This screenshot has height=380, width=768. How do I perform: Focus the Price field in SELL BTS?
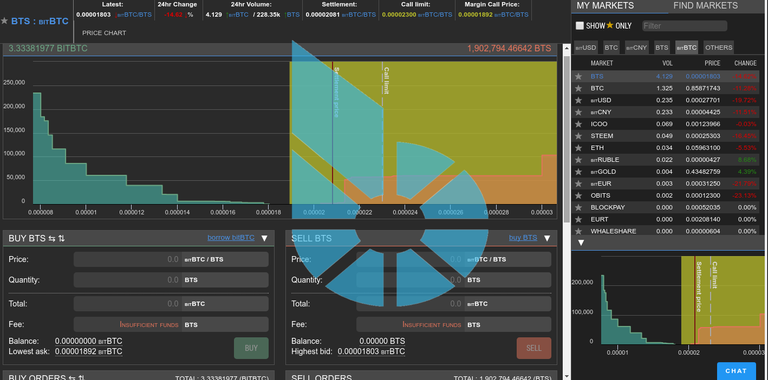tap(410, 260)
